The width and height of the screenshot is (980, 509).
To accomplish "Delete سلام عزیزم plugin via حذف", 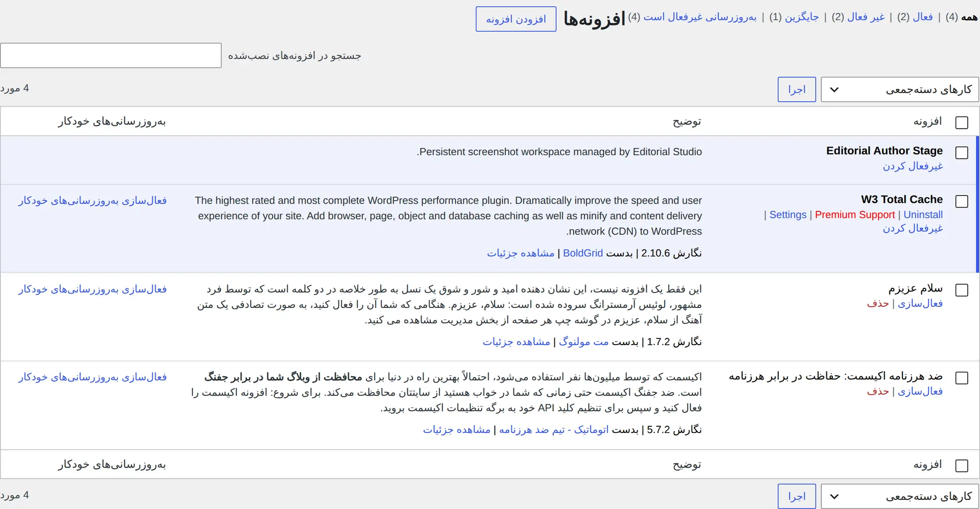I will point(878,303).
